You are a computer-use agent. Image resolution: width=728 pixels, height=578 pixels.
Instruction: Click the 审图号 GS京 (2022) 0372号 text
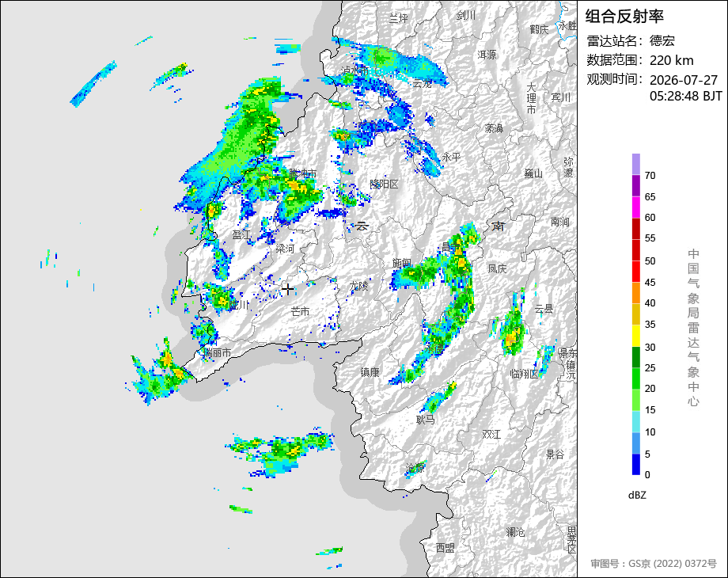coord(654,564)
